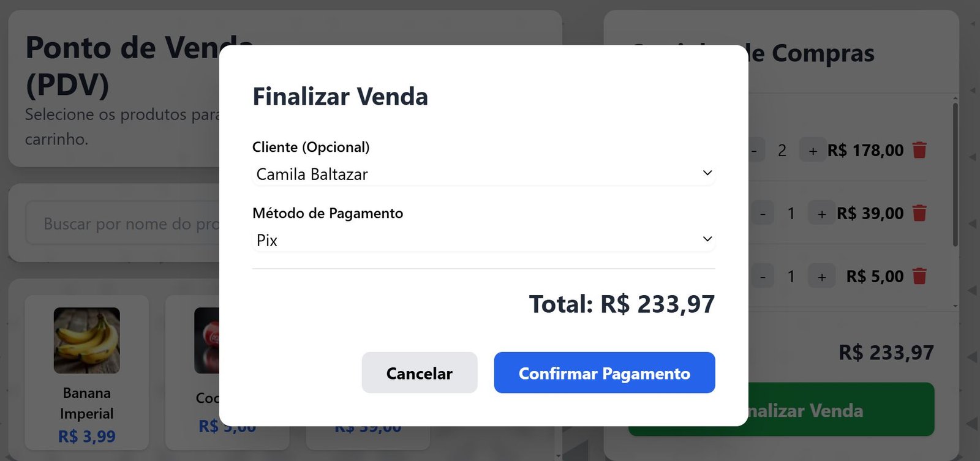
Task: Increase the R$ 5,00 item quantity with plus
Action: click(821, 275)
